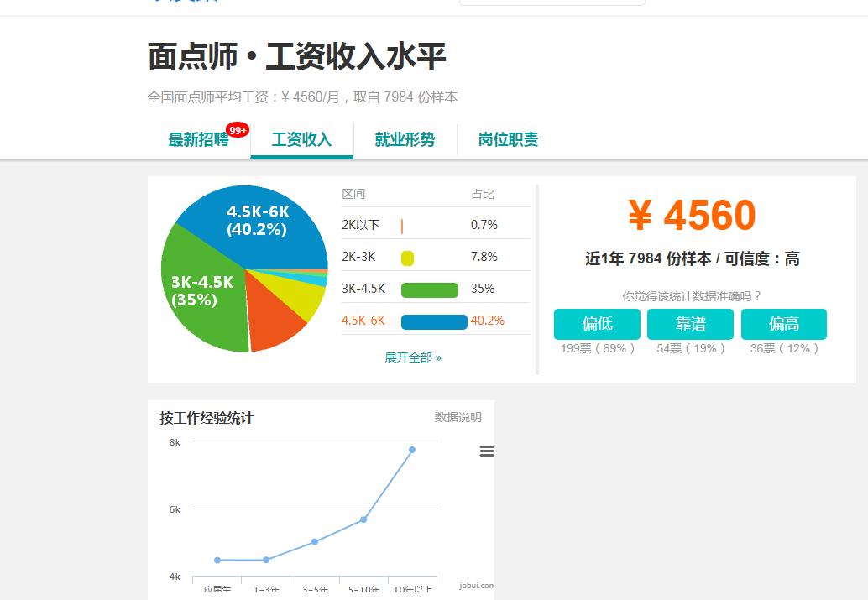Open the chart export hamburger menu

pos(487,451)
